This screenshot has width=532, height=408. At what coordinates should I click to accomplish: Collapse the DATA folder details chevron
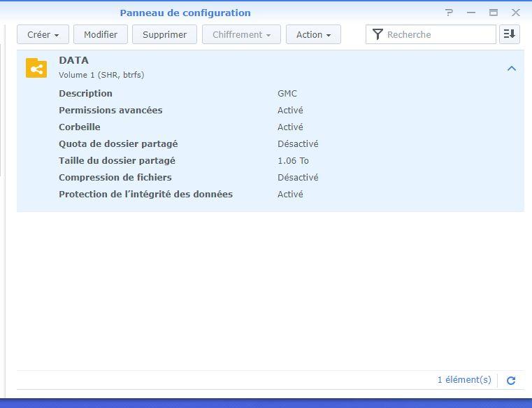coord(511,69)
